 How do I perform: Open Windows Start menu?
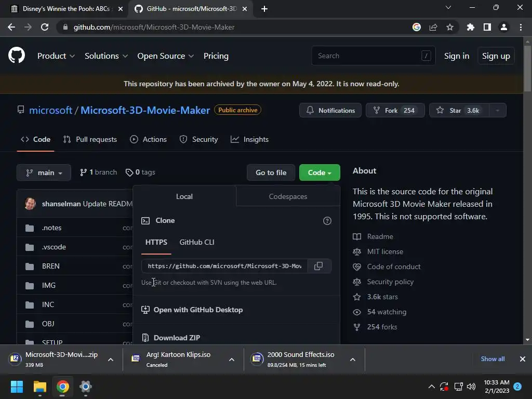pyautogui.click(x=17, y=387)
